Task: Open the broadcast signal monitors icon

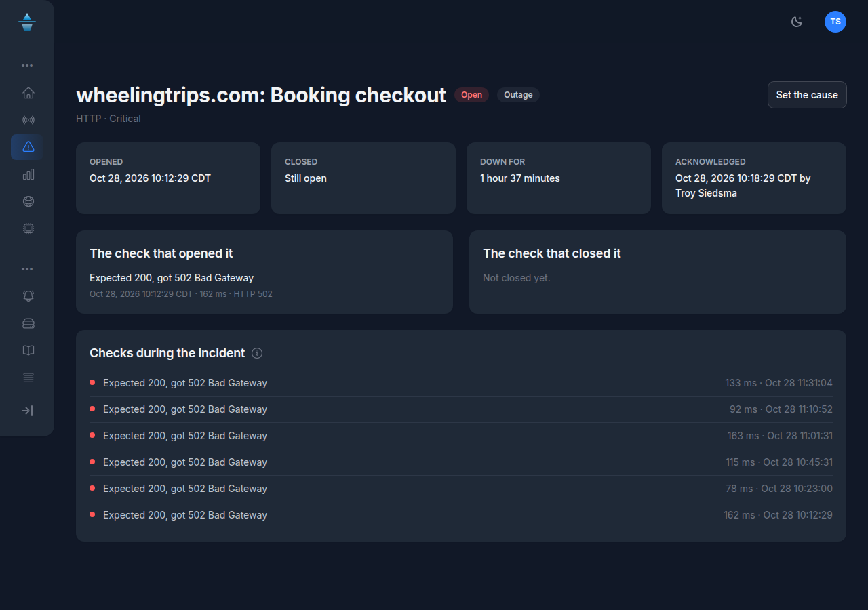Action: [28, 120]
